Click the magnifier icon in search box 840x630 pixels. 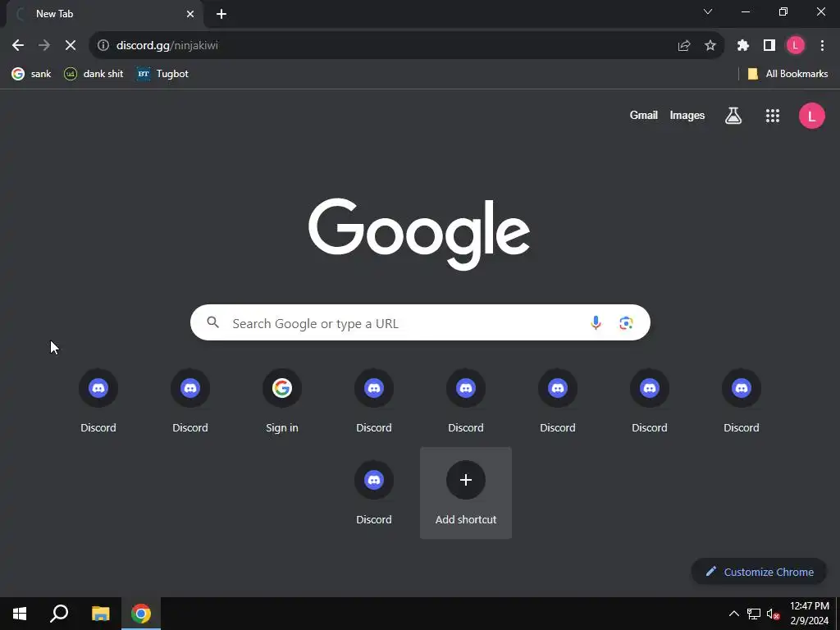coord(213,322)
